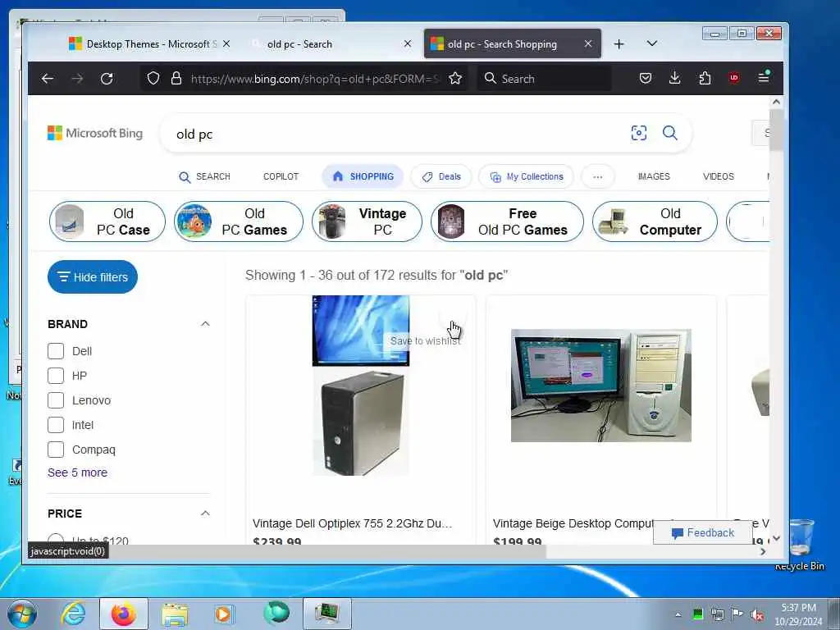Viewport: 840px width, 630px height.
Task: Open the more options ellipsis pill
Action: click(x=598, y=177)
